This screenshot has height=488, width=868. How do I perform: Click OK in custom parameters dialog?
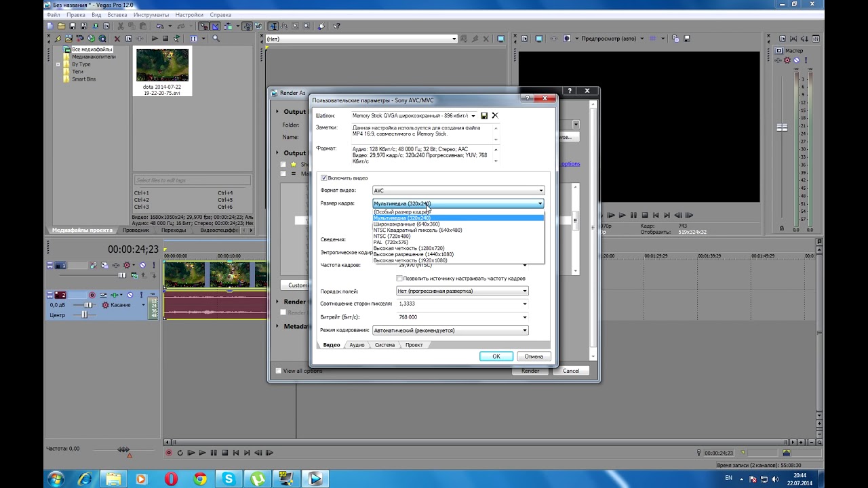pyautogui.click(x=496, y=357)
